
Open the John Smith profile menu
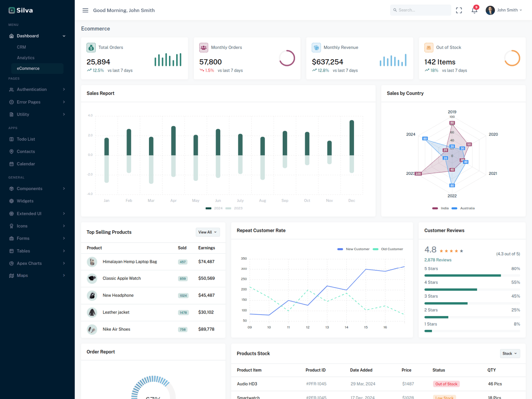coord(504,10)
